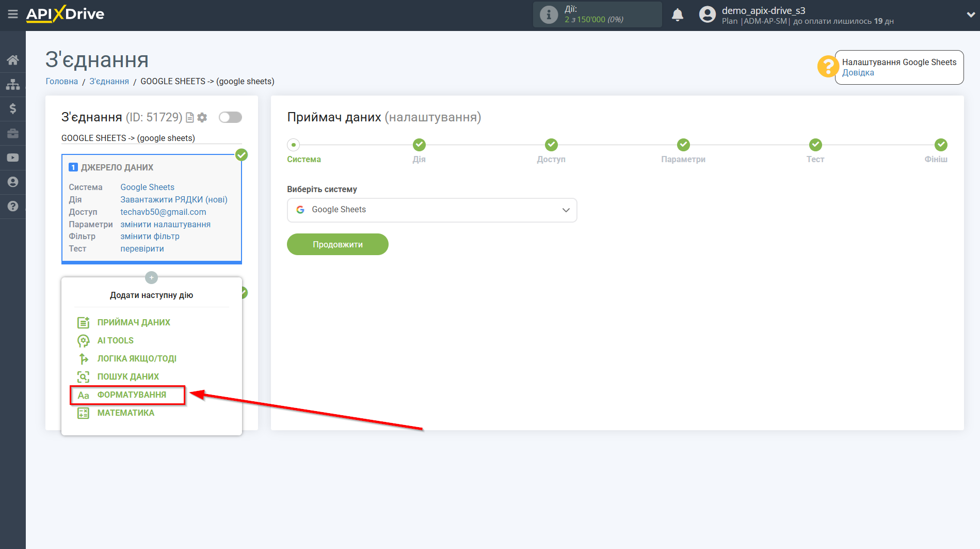Open the home sidebar icon
The image size is (980, 549).
13,60
